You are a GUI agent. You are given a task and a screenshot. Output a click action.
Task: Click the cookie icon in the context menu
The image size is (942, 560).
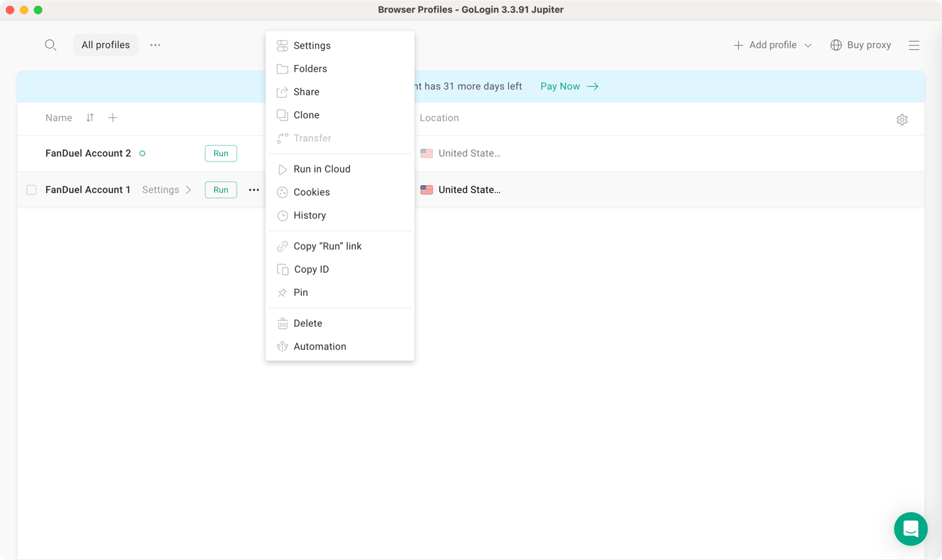[x=282, y=192]
